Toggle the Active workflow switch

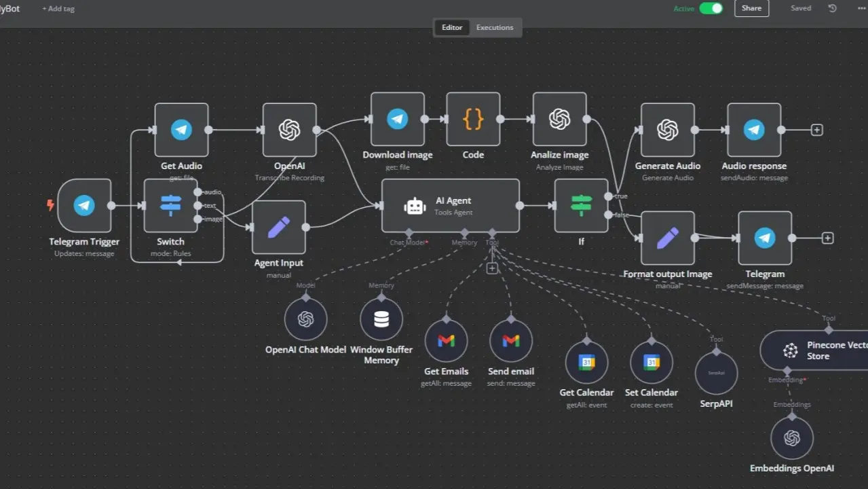click(x=711, y=8)
